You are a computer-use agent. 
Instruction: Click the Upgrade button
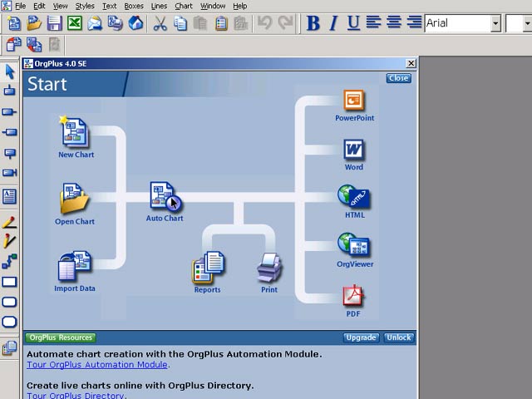coord(361,337)
